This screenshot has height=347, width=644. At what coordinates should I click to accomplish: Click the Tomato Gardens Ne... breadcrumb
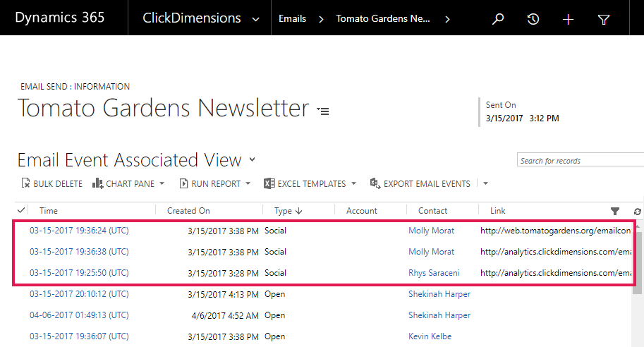point(383,19)
